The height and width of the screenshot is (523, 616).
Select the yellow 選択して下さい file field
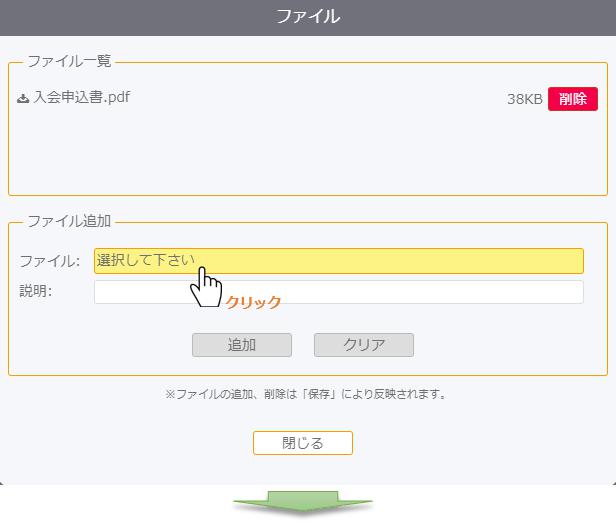[339, 261]
